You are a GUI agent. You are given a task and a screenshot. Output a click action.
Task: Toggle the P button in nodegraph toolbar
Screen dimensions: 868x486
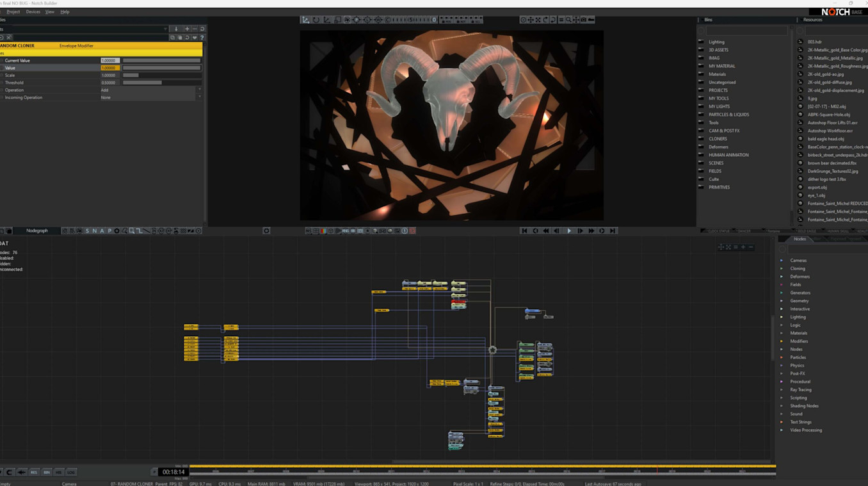point(109,231)
